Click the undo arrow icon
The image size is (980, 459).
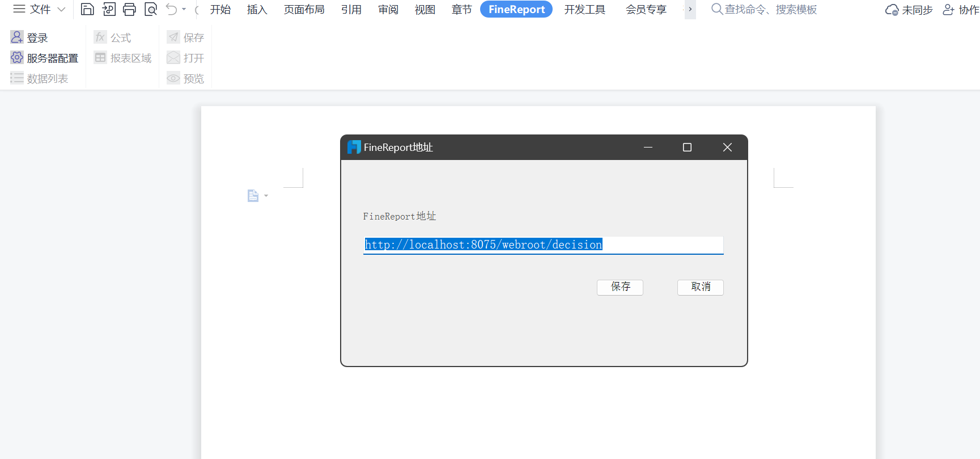click(x=171, y=9)
